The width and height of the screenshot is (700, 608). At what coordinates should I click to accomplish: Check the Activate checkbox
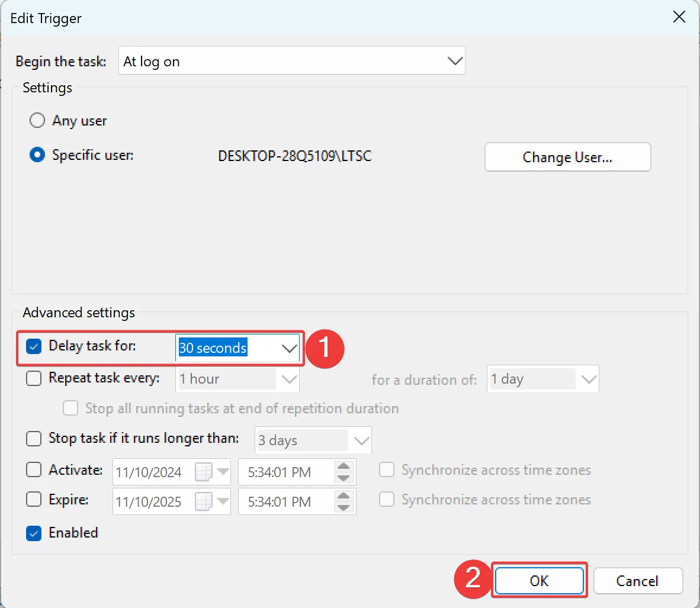pyautogui.click(x=33, y=470)
